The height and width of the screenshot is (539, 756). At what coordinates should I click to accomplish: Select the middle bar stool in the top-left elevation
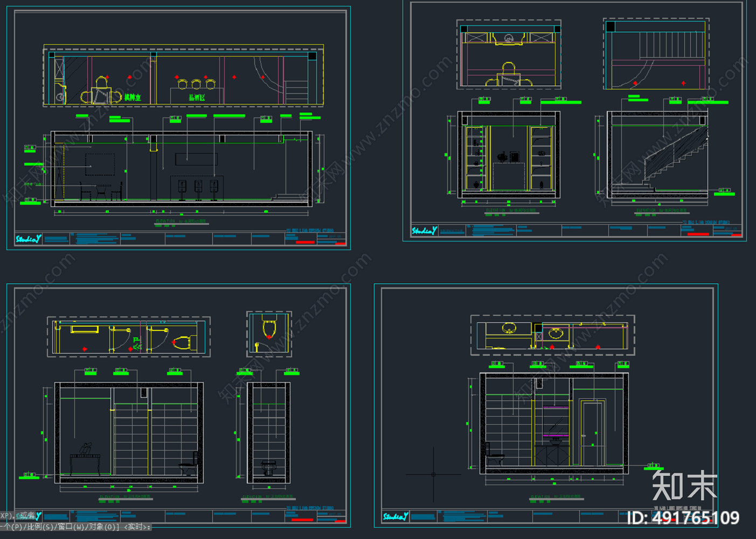(x=198, y=190)
